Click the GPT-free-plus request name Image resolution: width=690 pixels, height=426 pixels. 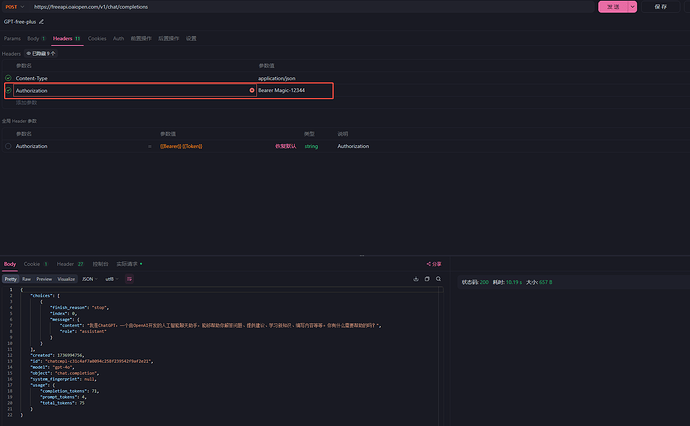tap(20, 22)
